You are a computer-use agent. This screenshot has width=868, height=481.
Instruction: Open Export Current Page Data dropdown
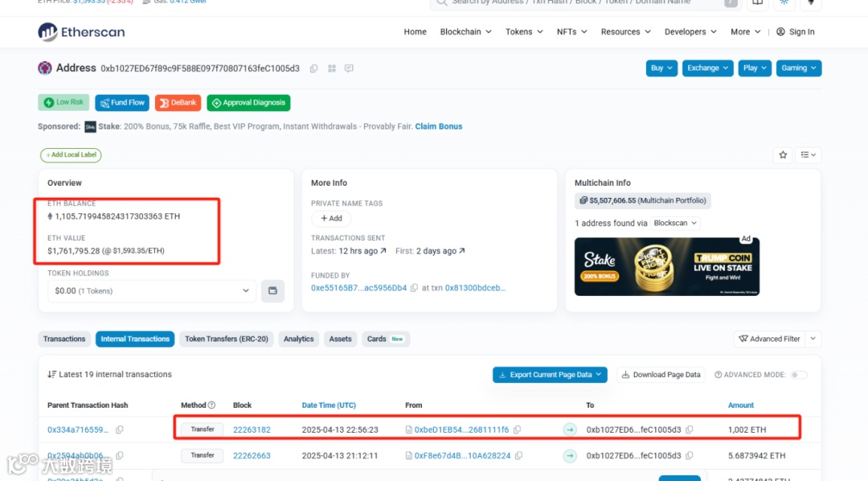pyautogui.click(x=550, y=375)
